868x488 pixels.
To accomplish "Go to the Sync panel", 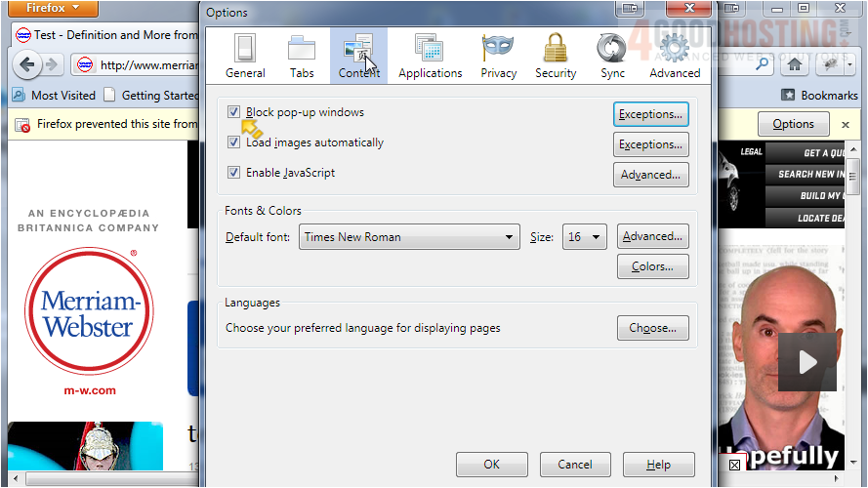I will click(x=612, y=56).
